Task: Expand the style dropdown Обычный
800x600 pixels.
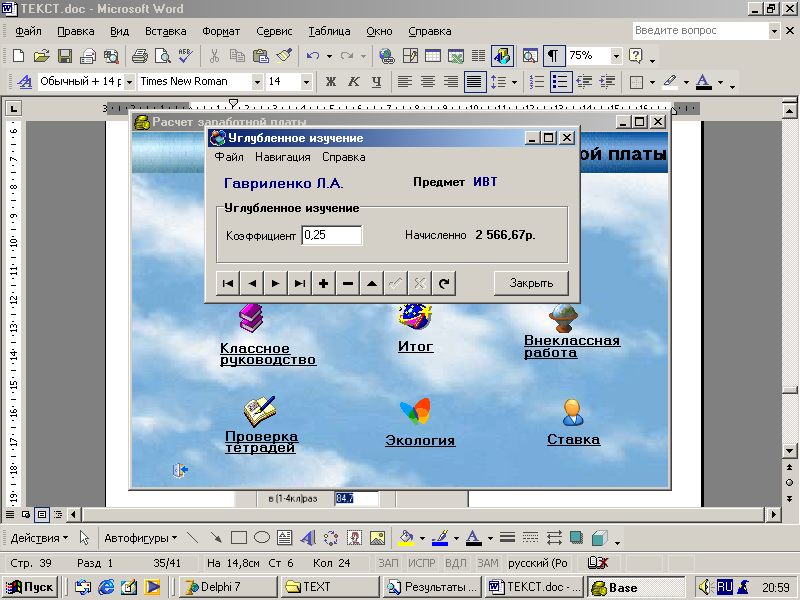Action: (129, 82)
